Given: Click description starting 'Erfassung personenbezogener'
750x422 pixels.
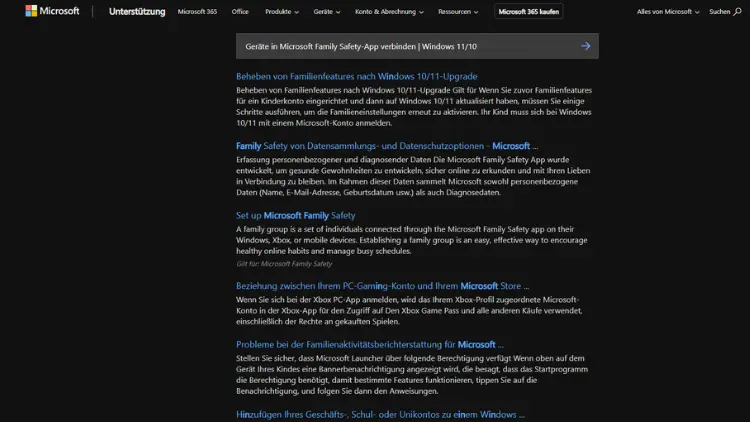Looking at the screenshot, I should pos(413,176).
